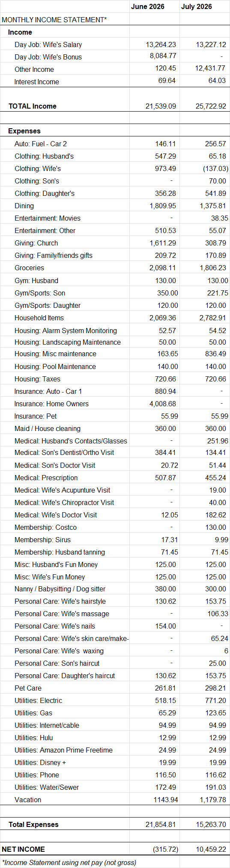Select June Groceries value 2,098.11

coord(163,268)
